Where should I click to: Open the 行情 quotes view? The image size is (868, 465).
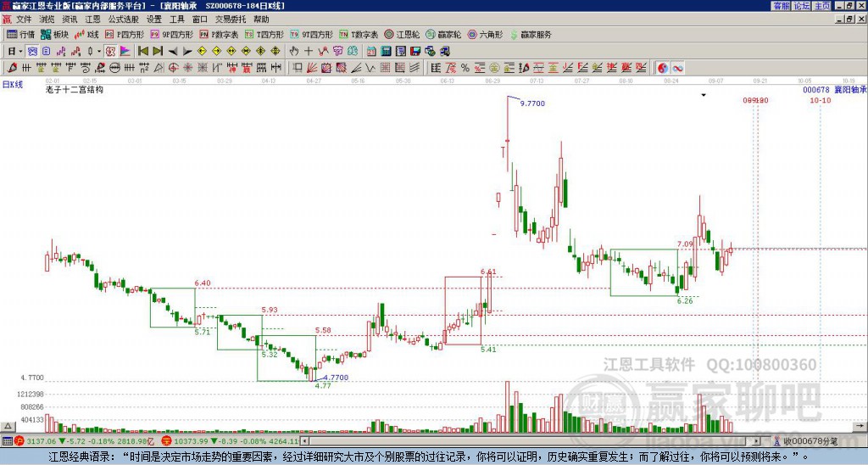(20, 34)
